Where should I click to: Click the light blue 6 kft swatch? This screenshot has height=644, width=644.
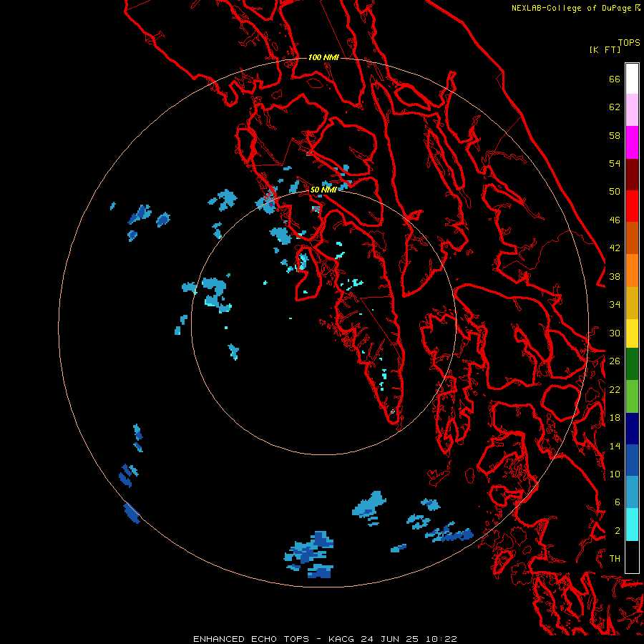pos(632,492)
